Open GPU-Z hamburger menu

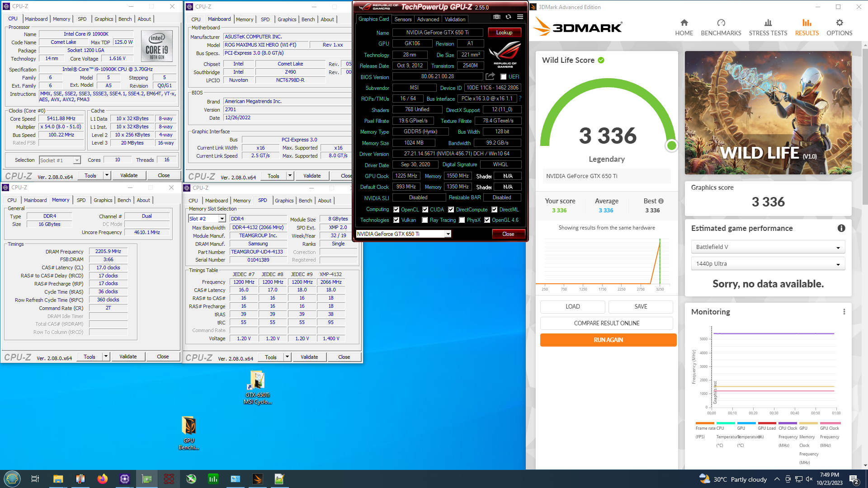[x=520, y=17]
